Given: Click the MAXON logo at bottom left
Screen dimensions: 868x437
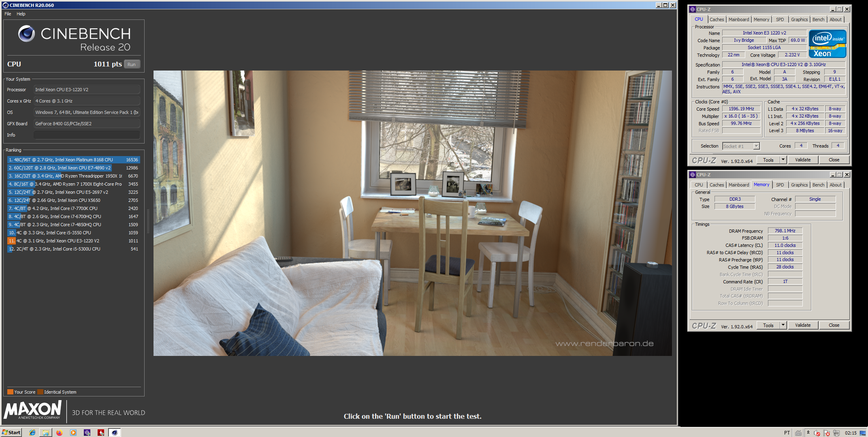Looking at the screenshot, I should (33, 410).
